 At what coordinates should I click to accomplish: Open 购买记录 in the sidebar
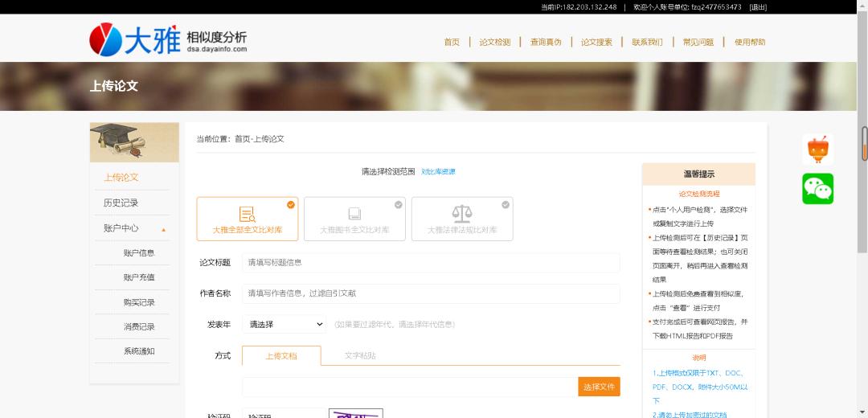tap(139, 302)
